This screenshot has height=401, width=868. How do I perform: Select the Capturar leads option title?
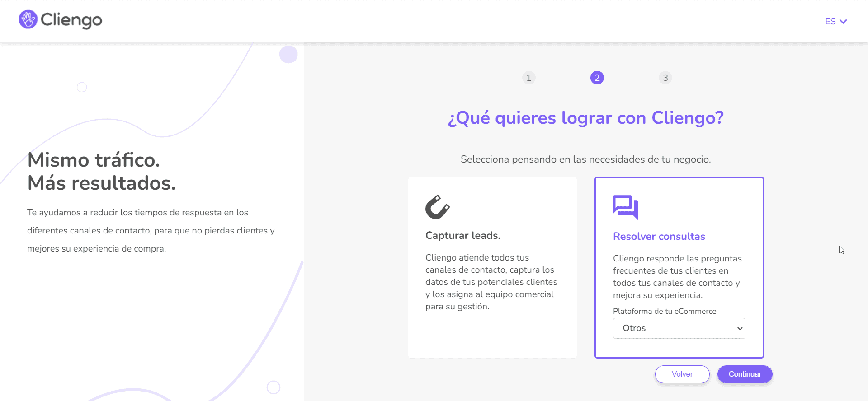463,235
